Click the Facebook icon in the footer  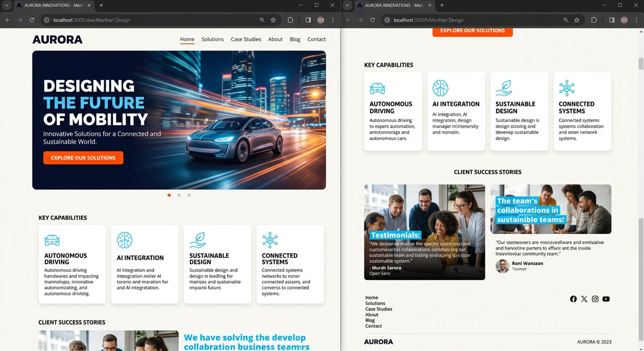pyautogui.click(x=573, y=299)
